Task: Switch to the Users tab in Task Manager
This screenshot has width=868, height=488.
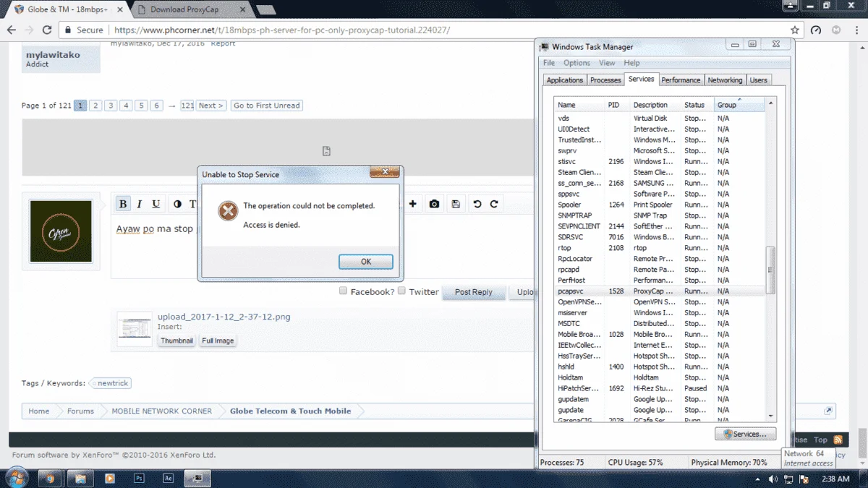Action: [759, 80]
